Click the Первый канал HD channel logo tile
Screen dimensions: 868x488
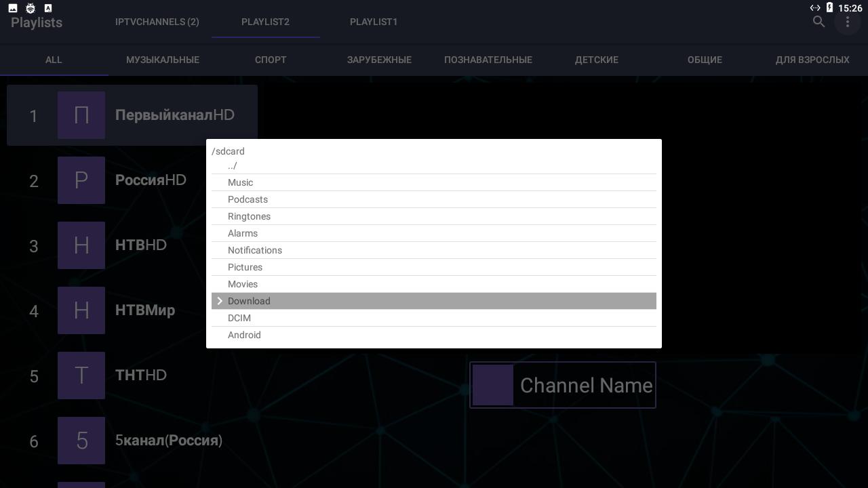[81, 115]
